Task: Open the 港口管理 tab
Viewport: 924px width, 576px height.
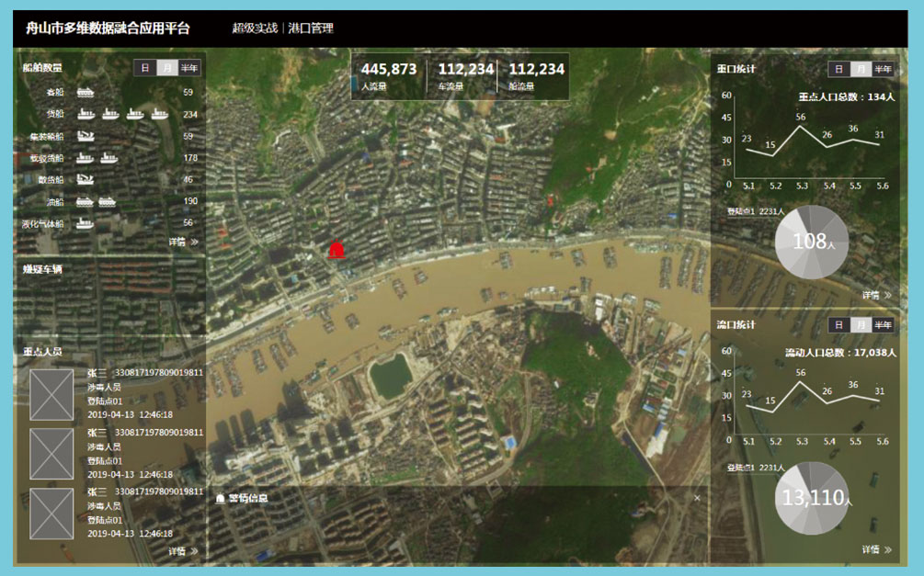Action: [x=311, y=28]
